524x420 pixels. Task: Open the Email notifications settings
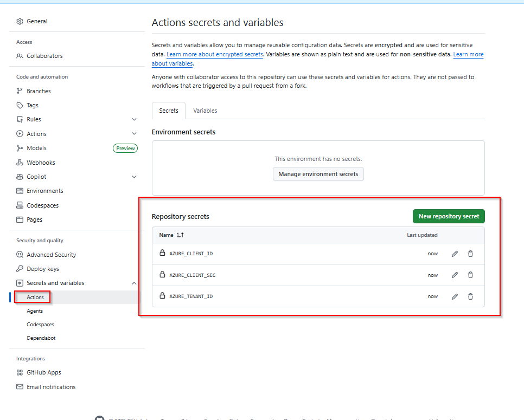pyautogui.click(x=51, y=387)
